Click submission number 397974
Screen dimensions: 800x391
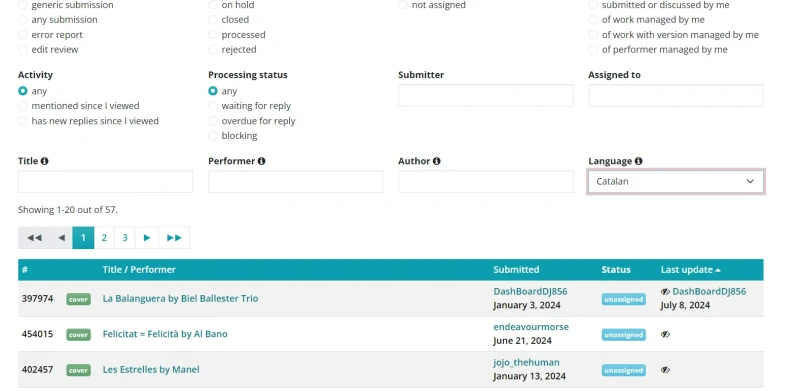37,299
